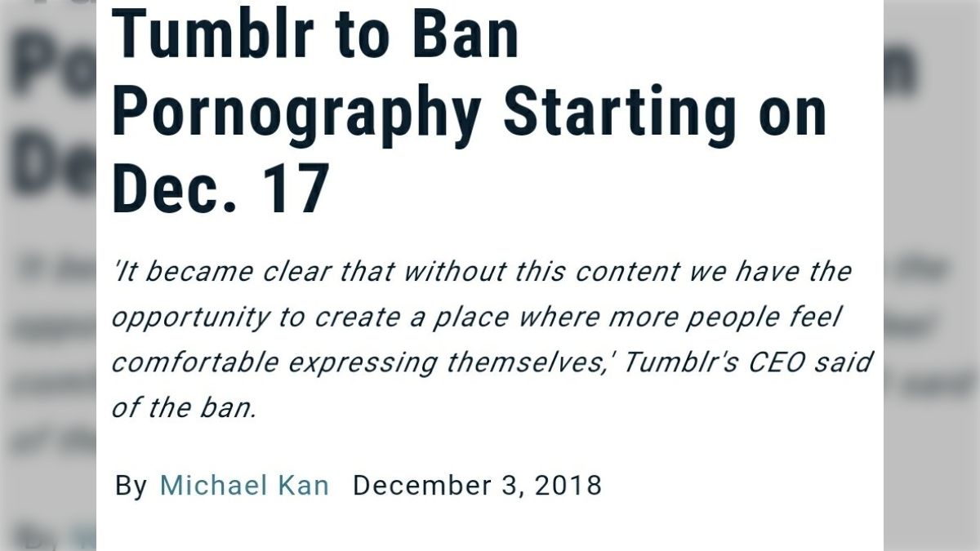Open author Michael Kan's profile link

tap(244, 486)
